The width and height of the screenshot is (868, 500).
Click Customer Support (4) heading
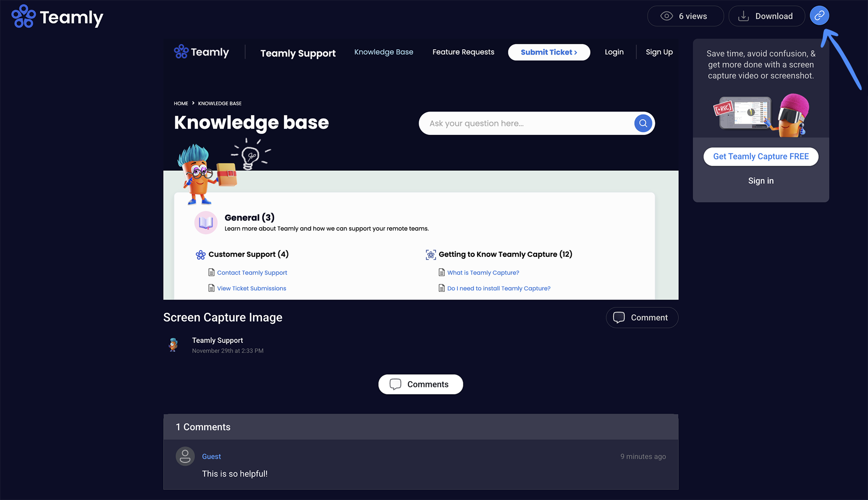pyautogui.click(x=248, y=254)
